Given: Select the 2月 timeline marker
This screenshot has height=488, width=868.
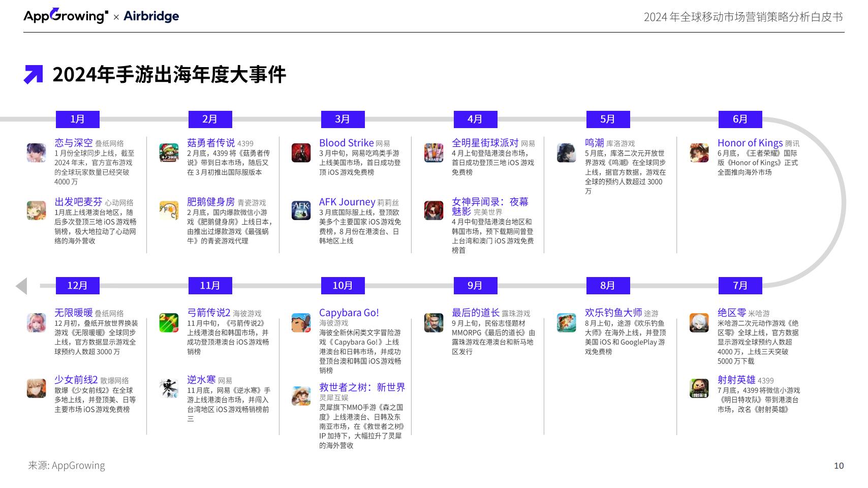Looking at the screenshot, I should [x=210, y=119].
